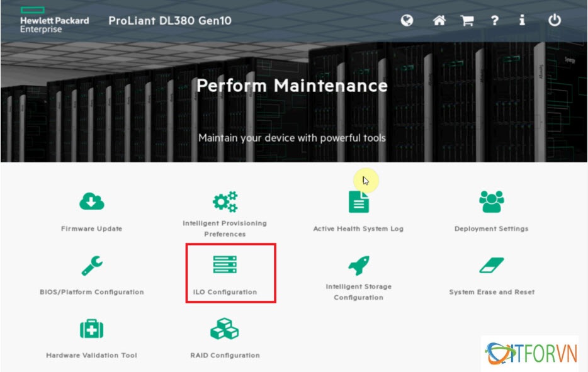Image resolution: width=588 pixels, height=372 pixels.
Task: Click the System Erase and Reset eraser icon
Action: click(x=491, y=265)
